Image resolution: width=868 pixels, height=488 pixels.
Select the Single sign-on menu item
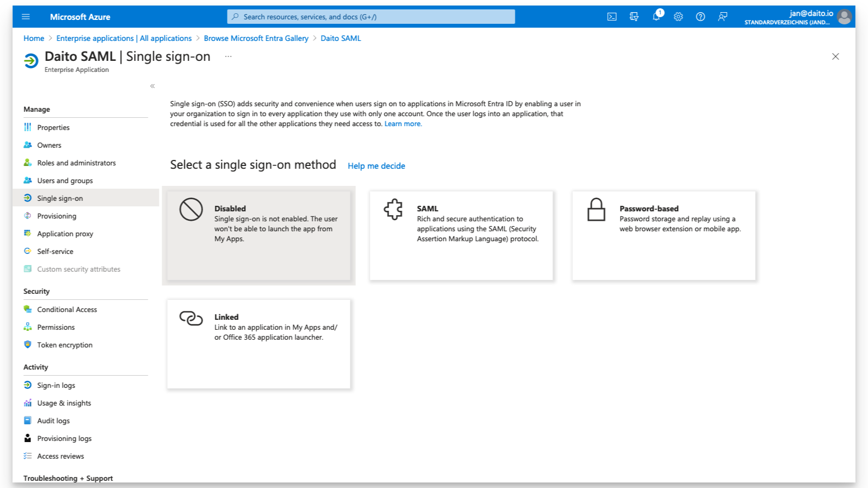[86, 198]
